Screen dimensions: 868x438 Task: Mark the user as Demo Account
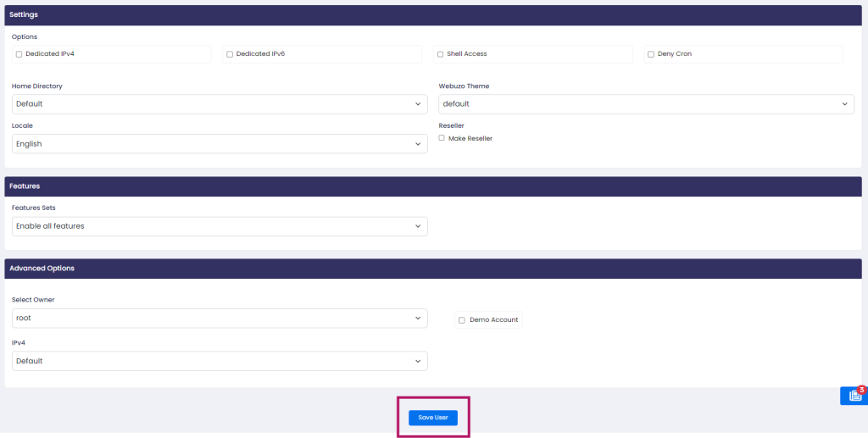coord(461,320)
